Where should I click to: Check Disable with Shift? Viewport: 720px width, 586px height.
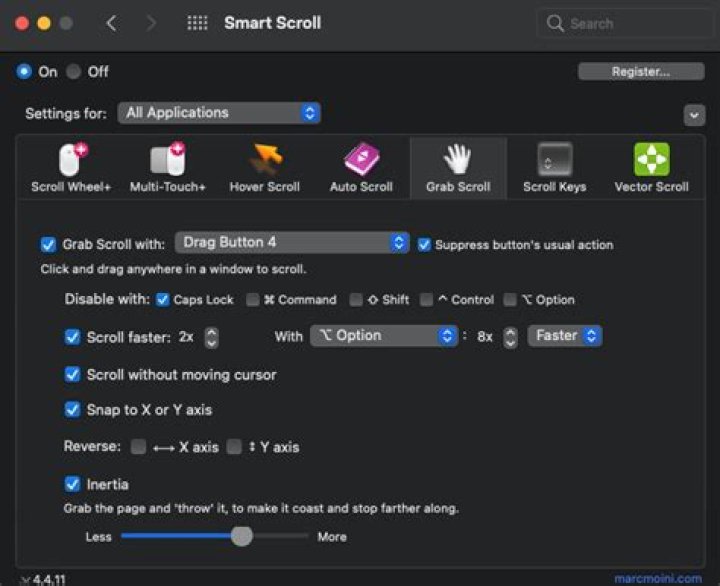[356, 299]
